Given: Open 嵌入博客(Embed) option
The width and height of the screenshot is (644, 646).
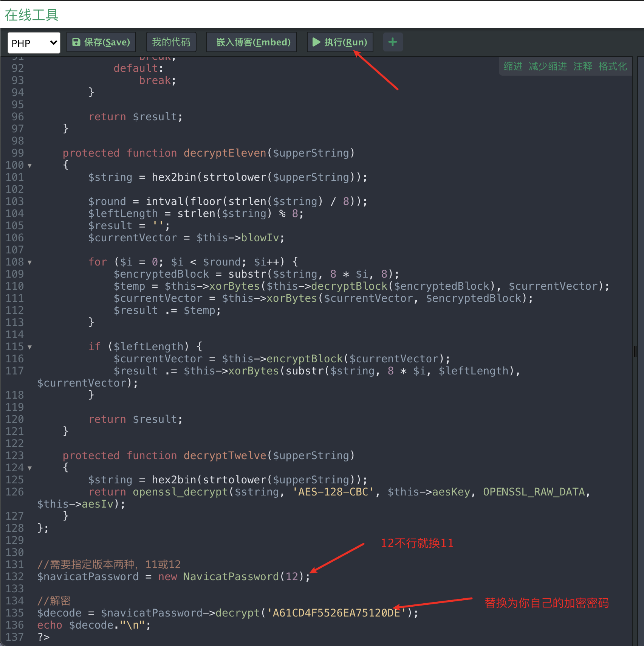Looking at the screenshot, I should pos(252,42).
